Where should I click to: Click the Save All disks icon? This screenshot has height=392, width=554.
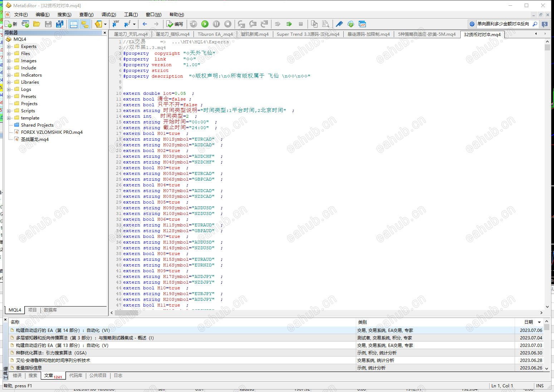60,24
